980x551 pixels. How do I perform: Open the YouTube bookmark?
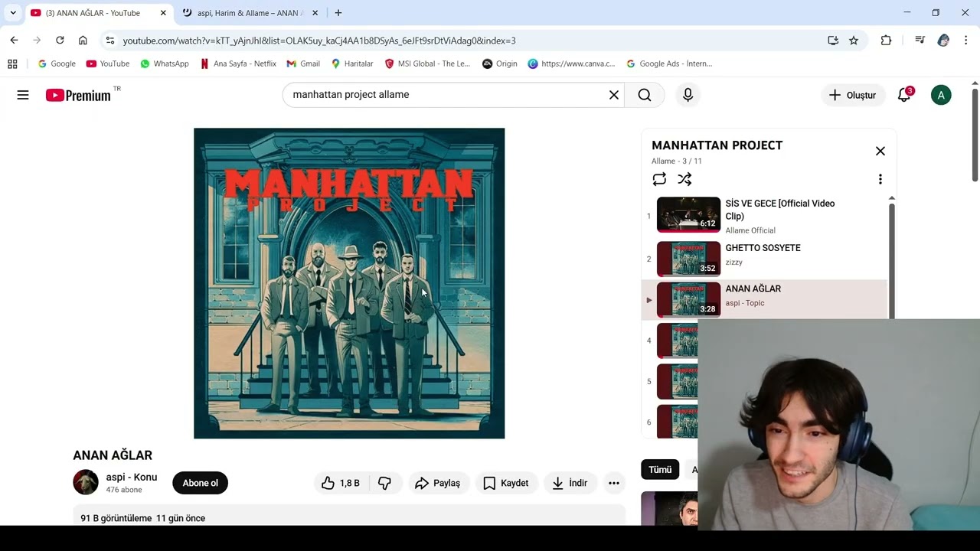[x=108, y=64]
